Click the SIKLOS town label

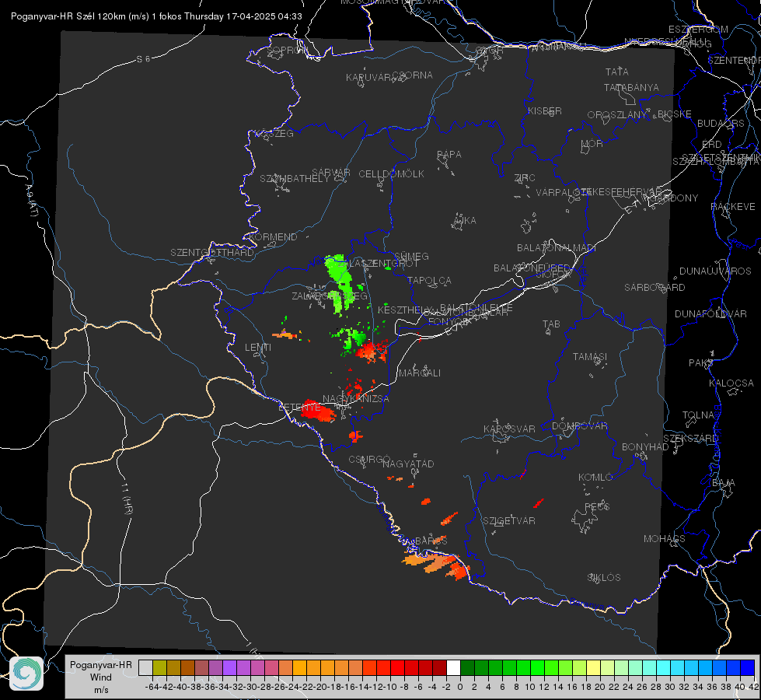604,578
